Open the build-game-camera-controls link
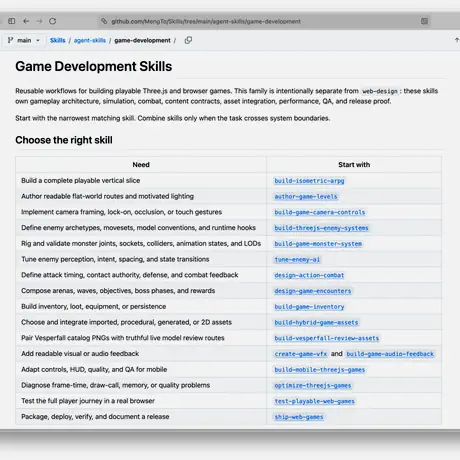460x460 pixels. coord(320,212)
